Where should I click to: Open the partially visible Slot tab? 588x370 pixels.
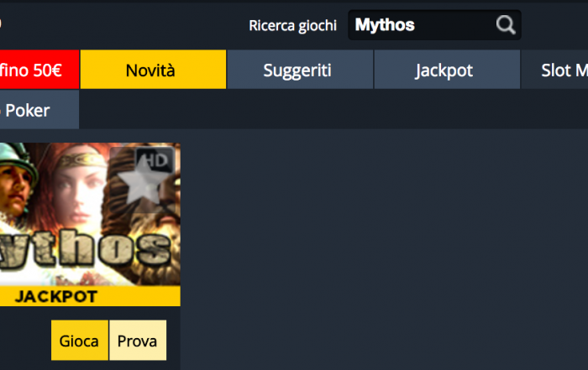554,70
